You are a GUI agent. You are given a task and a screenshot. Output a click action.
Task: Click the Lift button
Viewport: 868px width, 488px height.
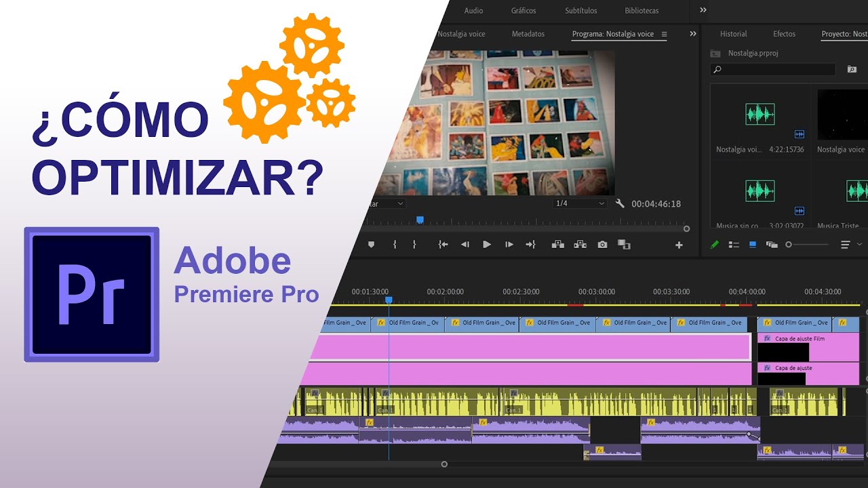(x=558, y=245)
